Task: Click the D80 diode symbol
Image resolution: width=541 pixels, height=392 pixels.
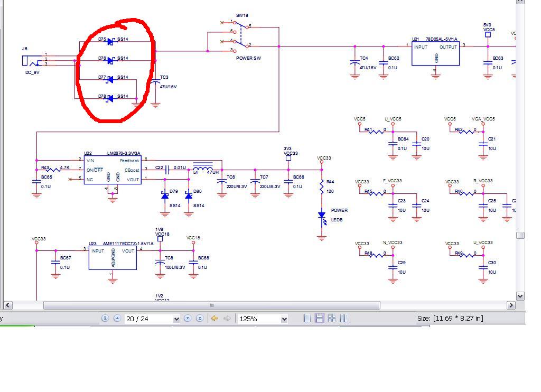Action: tap(189, 195)
